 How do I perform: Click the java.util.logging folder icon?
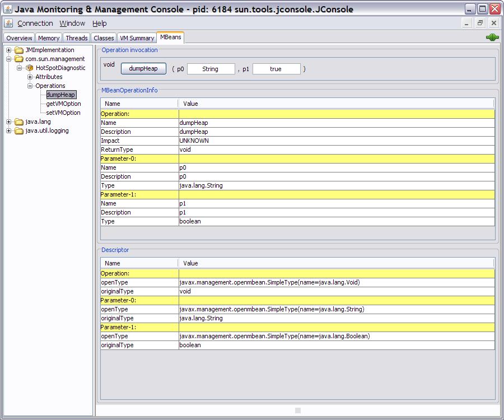[x=19, y=131]
